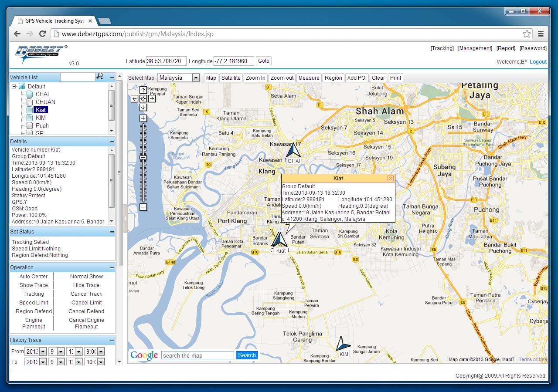Open the [Report] menu
The width and height of the screenshot is (558, 392).
(506, 48)
